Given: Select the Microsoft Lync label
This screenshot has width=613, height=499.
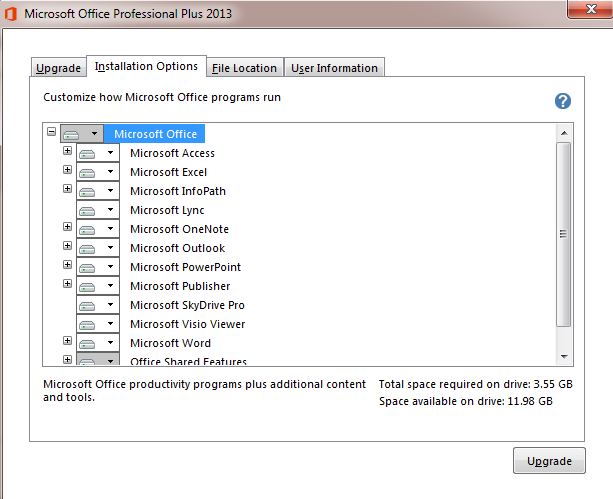Looking at the screenshot, I should [x=167, y=210].
